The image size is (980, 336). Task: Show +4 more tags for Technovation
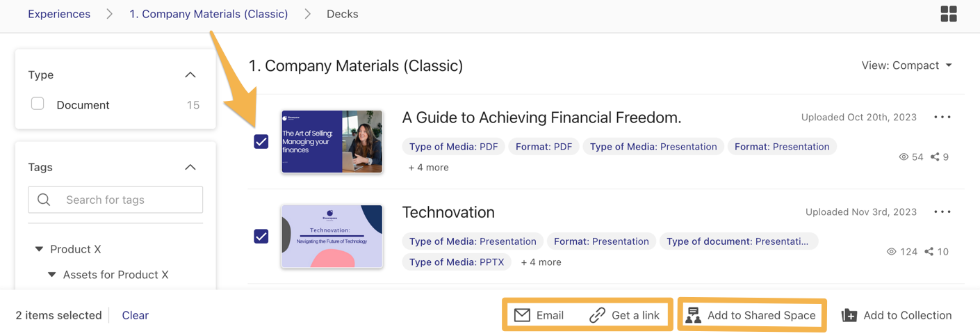(541, 262)
